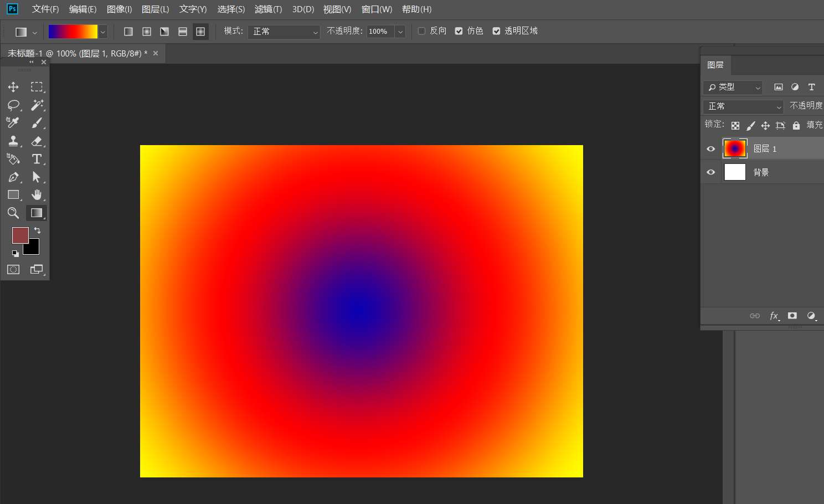Create new fill or adjustment layer

[811, 316]
